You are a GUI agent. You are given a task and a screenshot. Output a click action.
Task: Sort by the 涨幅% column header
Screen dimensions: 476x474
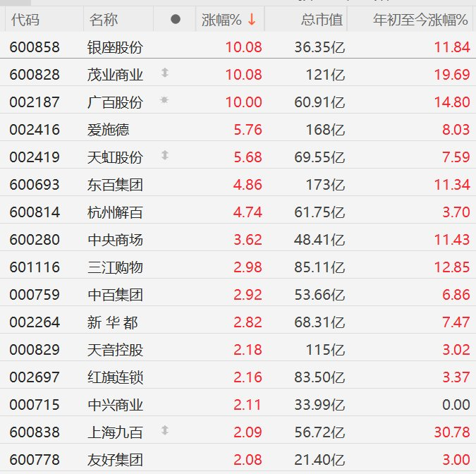pyautogui.click(x=221, y=20)
